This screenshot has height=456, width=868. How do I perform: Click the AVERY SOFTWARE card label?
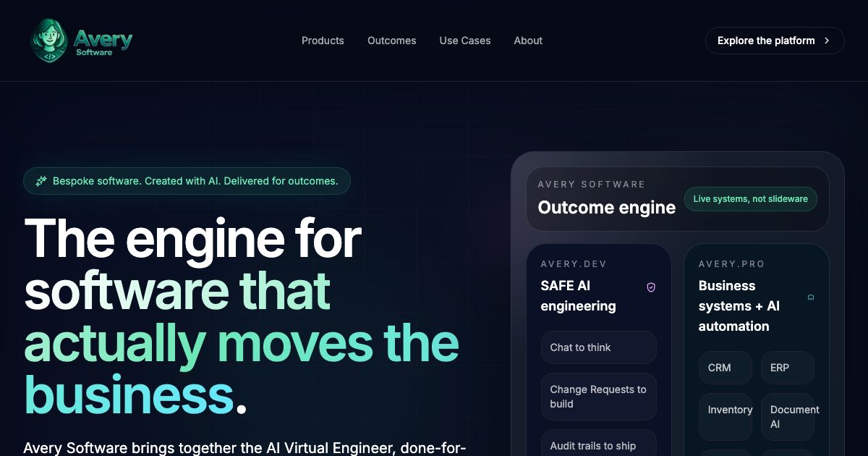[x=591, y=185]
